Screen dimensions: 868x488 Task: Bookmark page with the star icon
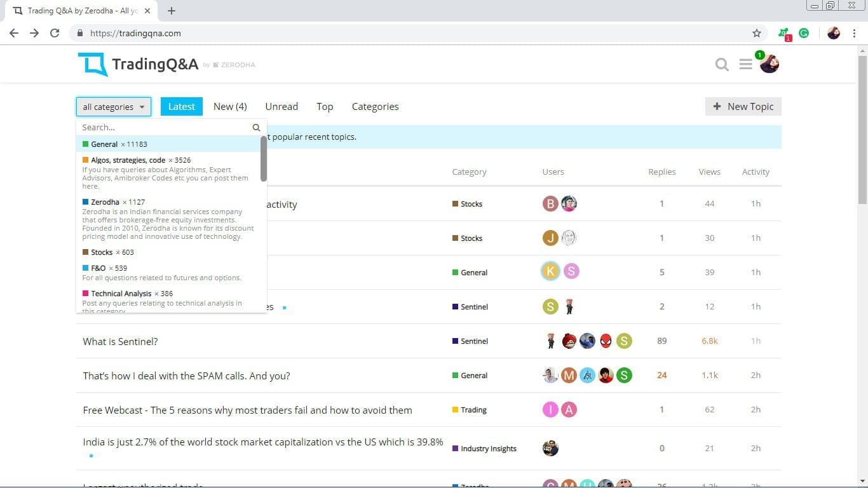pos(756,33)
